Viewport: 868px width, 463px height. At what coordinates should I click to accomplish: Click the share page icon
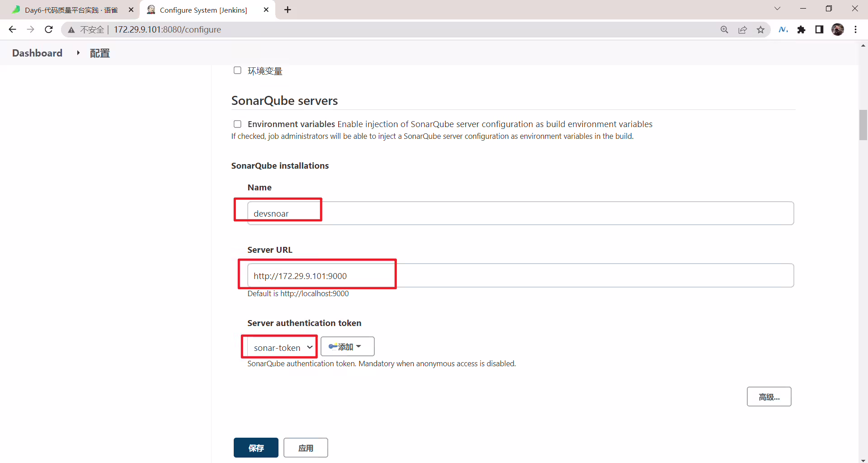[742, 29]
